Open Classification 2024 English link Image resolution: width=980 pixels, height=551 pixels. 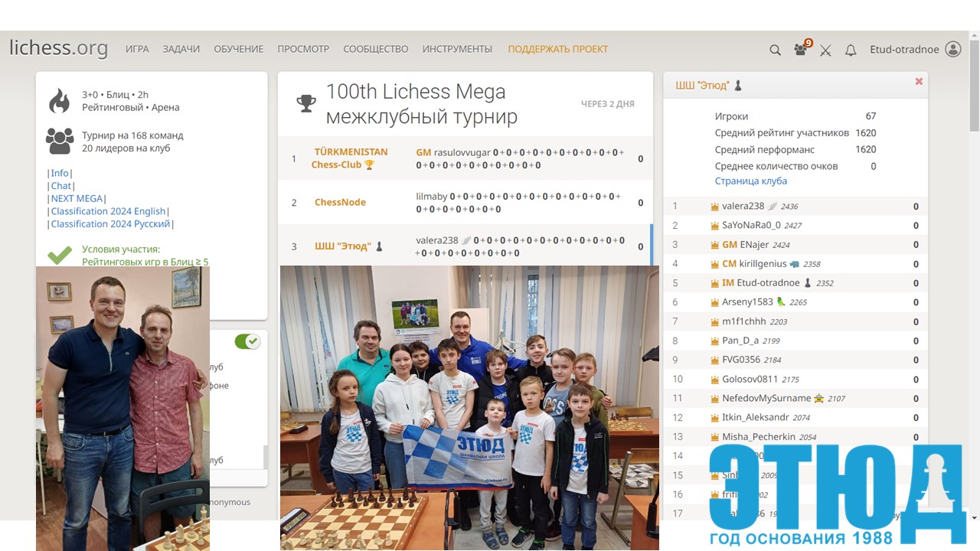pyautogui.click(x=108, y=211)
